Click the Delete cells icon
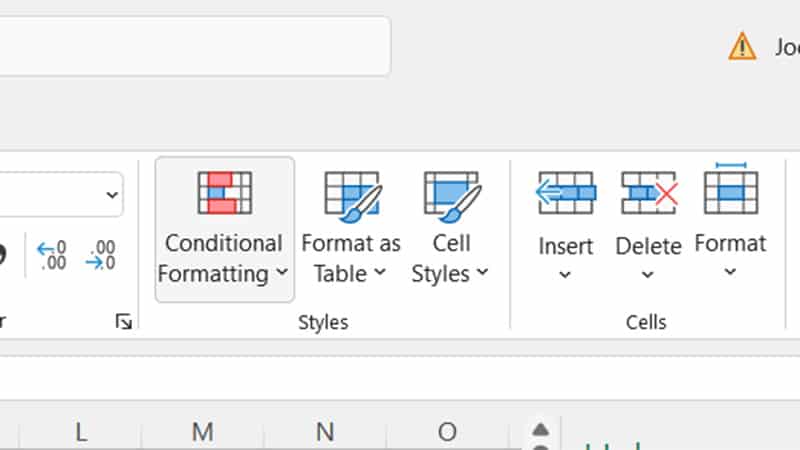The height and width of the screenshot is (450, 800). click(649, 193)
